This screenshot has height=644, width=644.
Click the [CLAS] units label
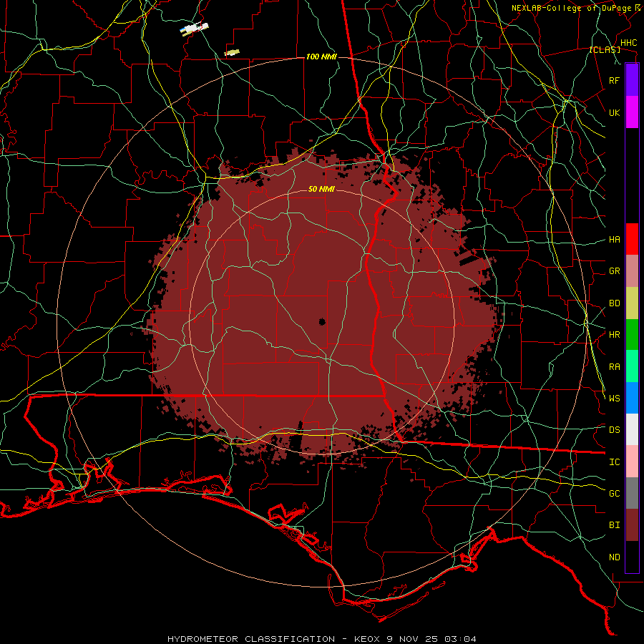click(x=605, y=50)
